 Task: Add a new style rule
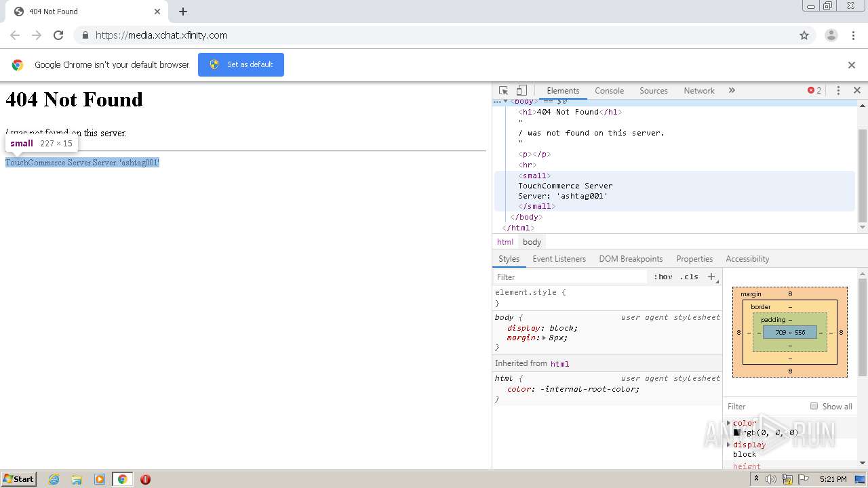[711, 277]
